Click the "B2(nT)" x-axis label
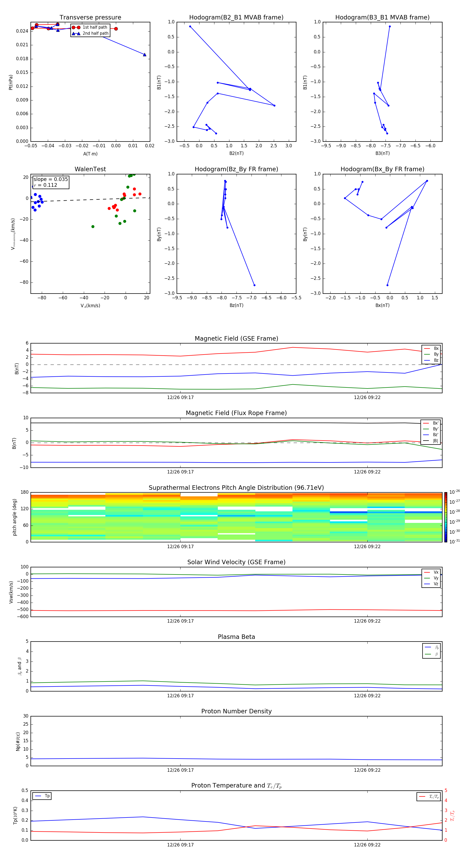Image resolution: width=473 pixels, height=868 pixels. click(x=236, y=154)
